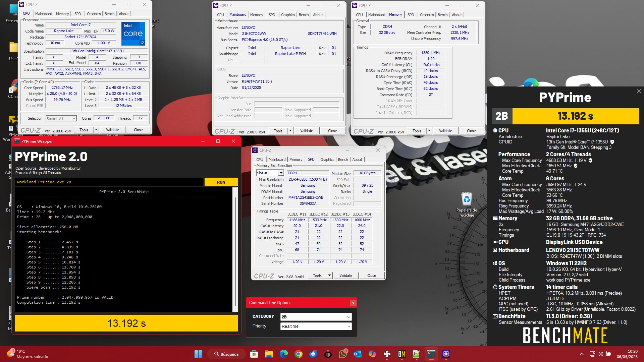Click Close in CPU-Z SPD window
Viewport: 644px width, 362px height.
coord(372,276)
